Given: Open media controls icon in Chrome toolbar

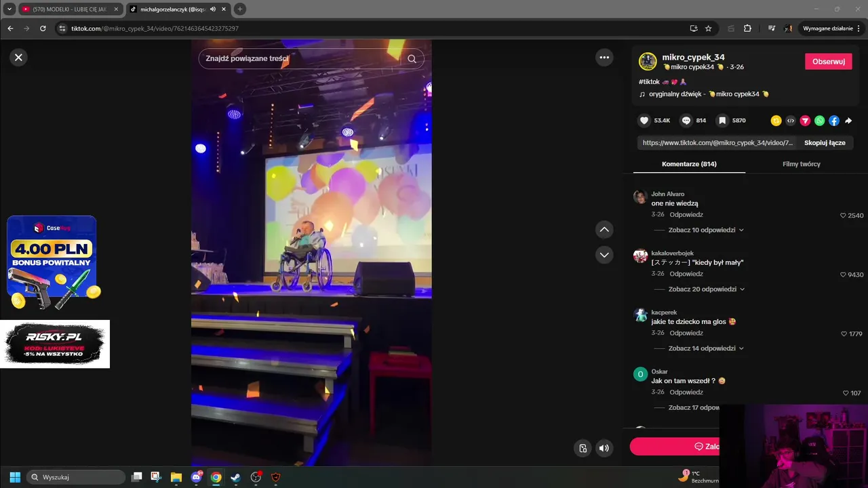Looking at the screenshot, I should coord(772,28).
